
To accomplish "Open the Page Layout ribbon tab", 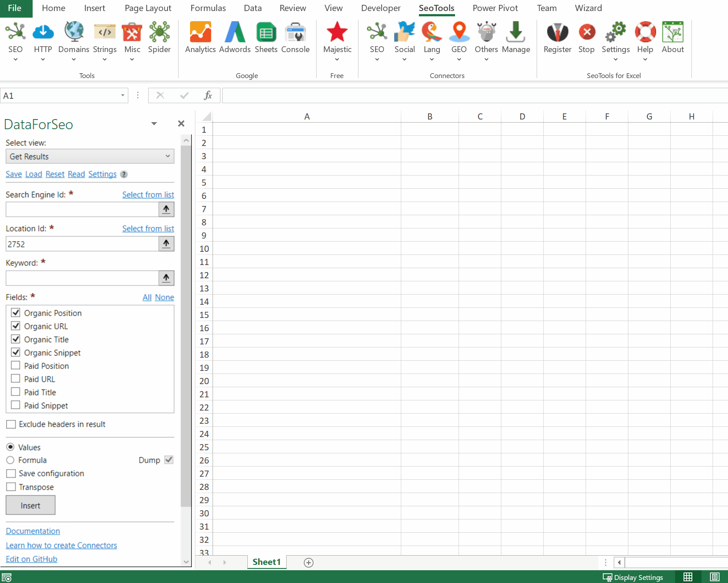I will pyautogui.click(x=148, y=8).
